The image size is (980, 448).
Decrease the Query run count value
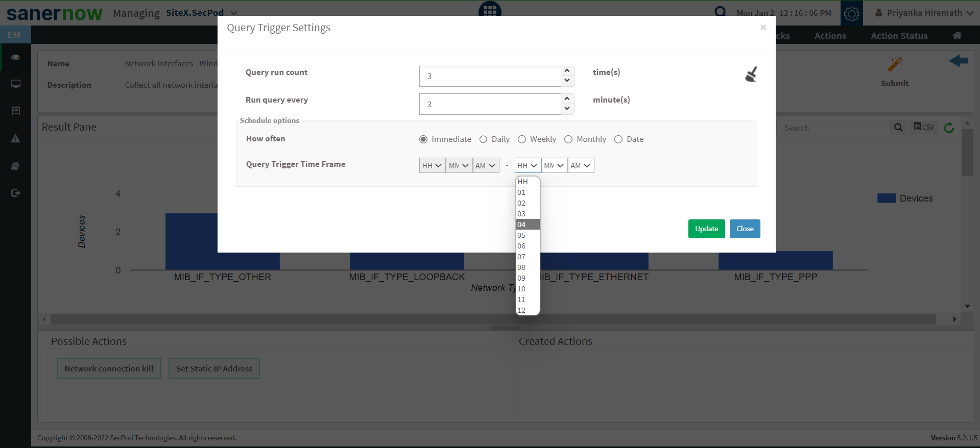click(x=567, y=81)
